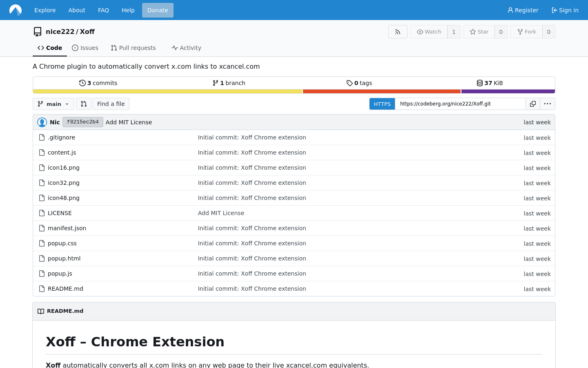Click the '37 KiB' repository size text
The height and width of the screenshot is (368, 588).
(x=494, y=83)
